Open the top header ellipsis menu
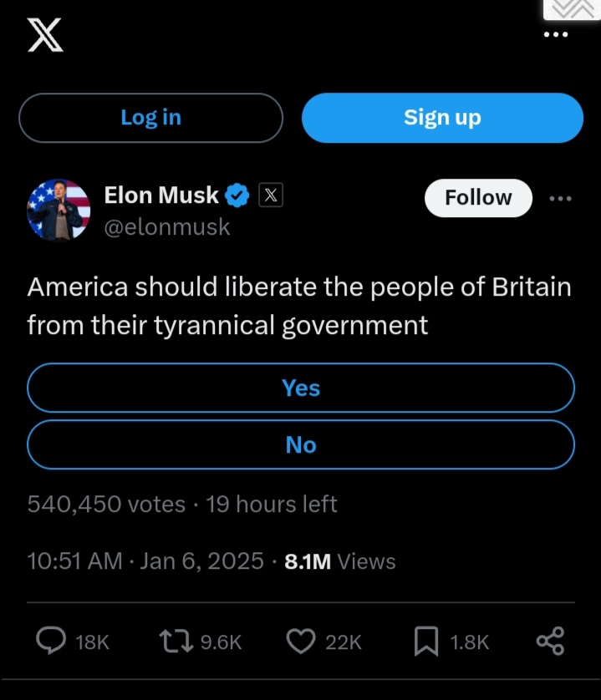The height and width of the screenshot is (700, 601). coord(555,35)
